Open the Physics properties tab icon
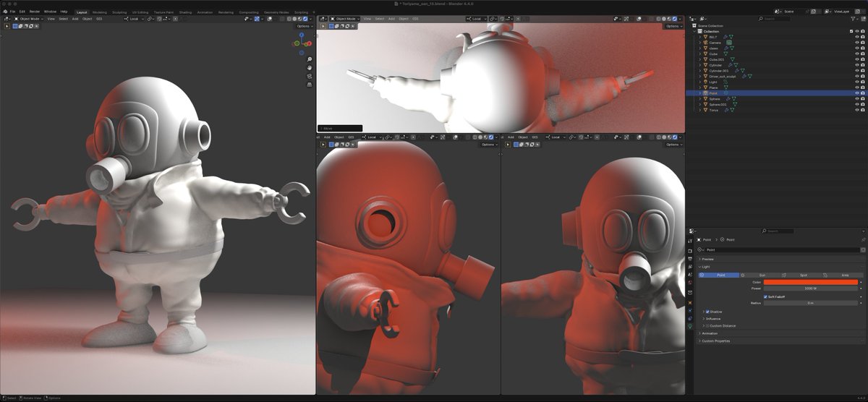Viewport: 868px width, 402px height. pos(689,310)
